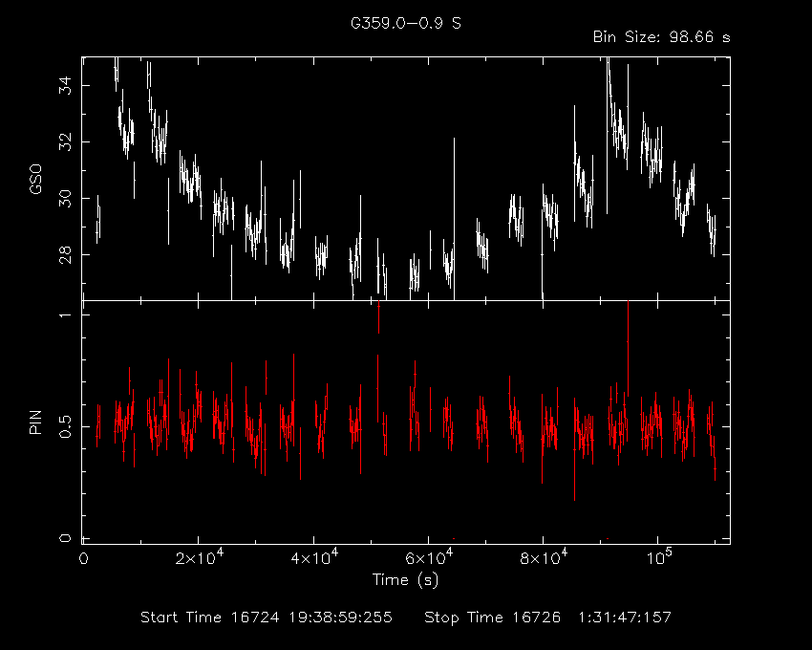Click the GSO axis value 30
The height and width of the screenshot is (650, 812).
point(65,199)
